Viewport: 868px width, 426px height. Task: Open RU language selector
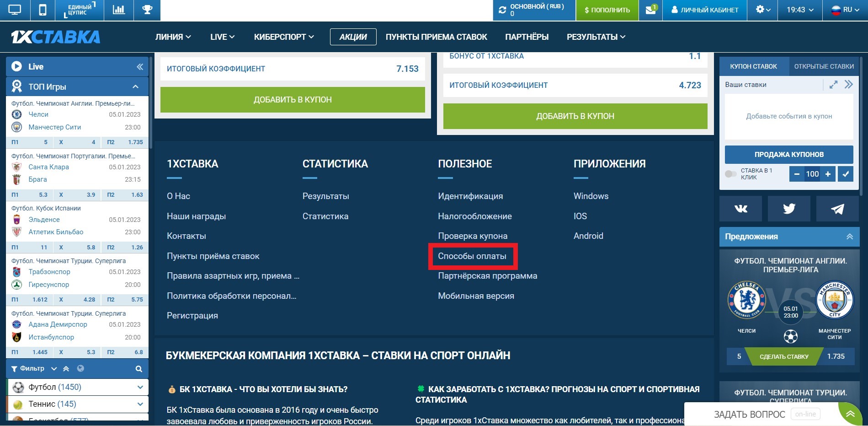(845, 10)
